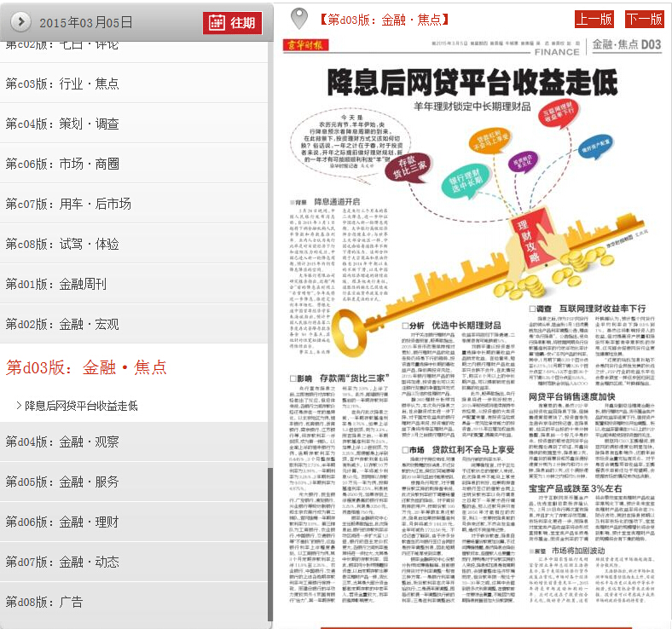Click the newspaper headline 降息后网贷平台收益走低
This screenshot has width=672, height=629.
point(472,82)
